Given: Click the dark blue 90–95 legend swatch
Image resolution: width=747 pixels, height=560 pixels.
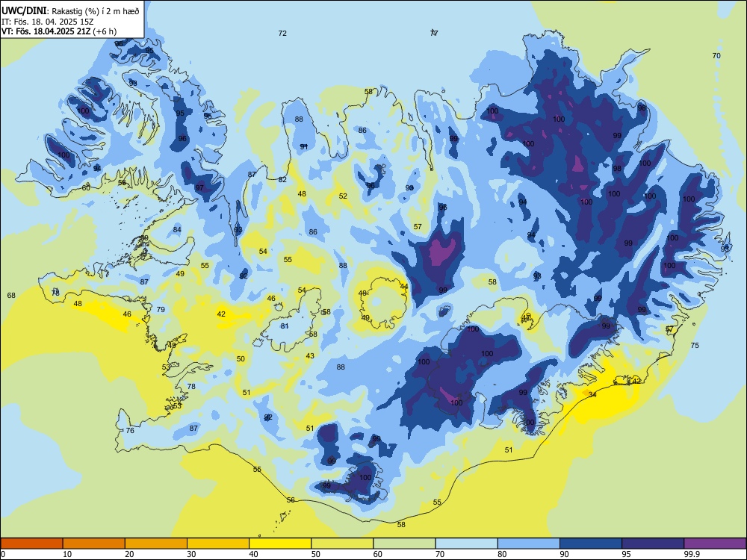Looking at the screenshot, I should [591, 544].
